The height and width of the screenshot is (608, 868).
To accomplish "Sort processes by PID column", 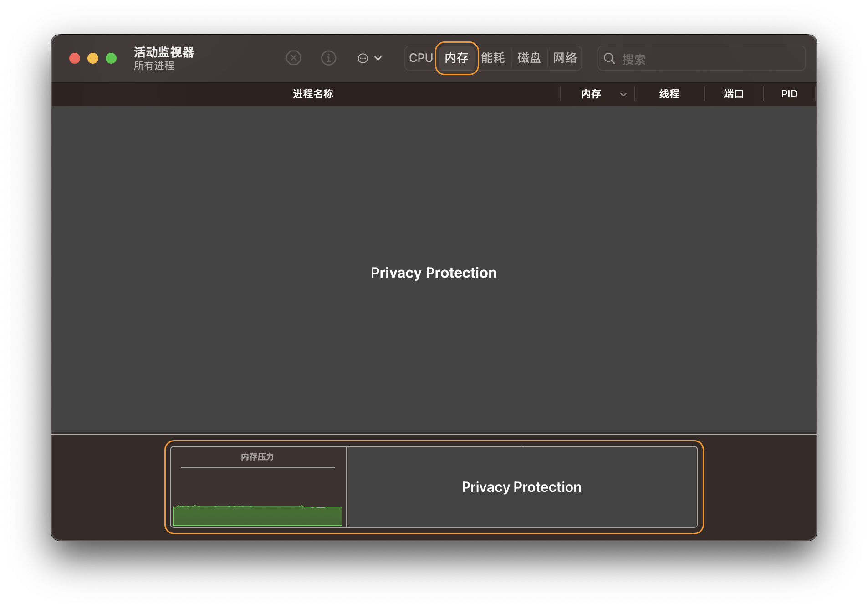I will (789, 94).
